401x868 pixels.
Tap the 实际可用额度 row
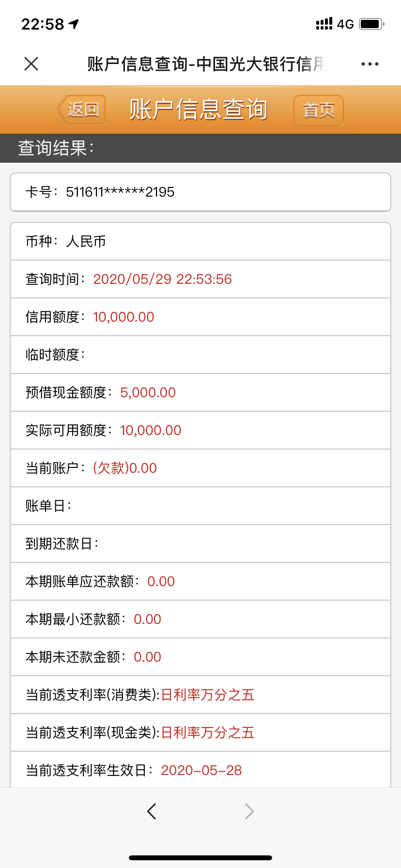pyautogui.click(x=200, y=430)
